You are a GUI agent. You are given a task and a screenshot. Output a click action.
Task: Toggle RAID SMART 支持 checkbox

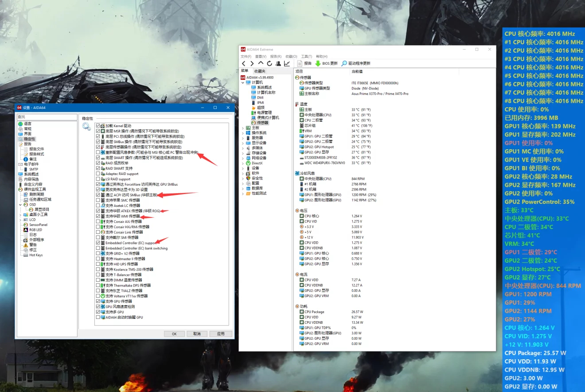pyautogui.click(x=98, y=168)
